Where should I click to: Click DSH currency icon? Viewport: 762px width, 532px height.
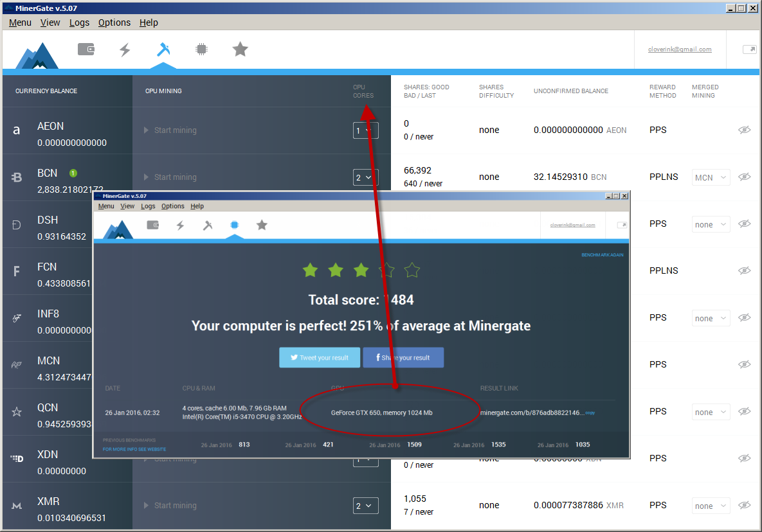[17, 225]
